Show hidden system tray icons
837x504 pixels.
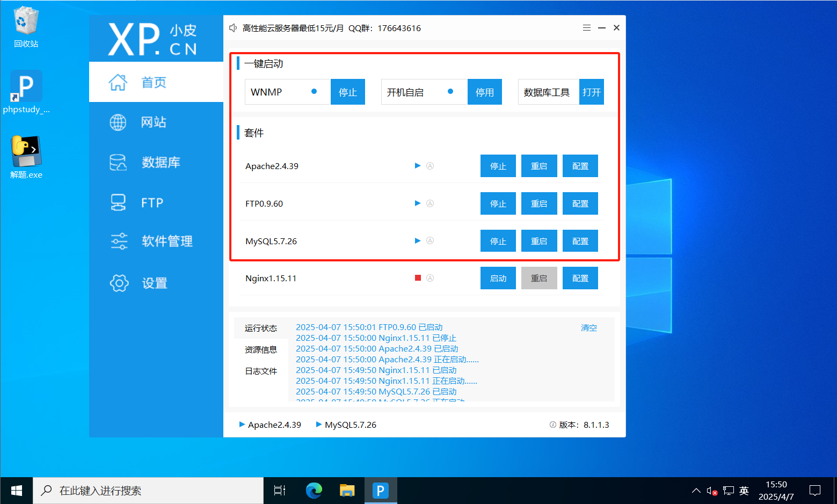pos(696,491)
